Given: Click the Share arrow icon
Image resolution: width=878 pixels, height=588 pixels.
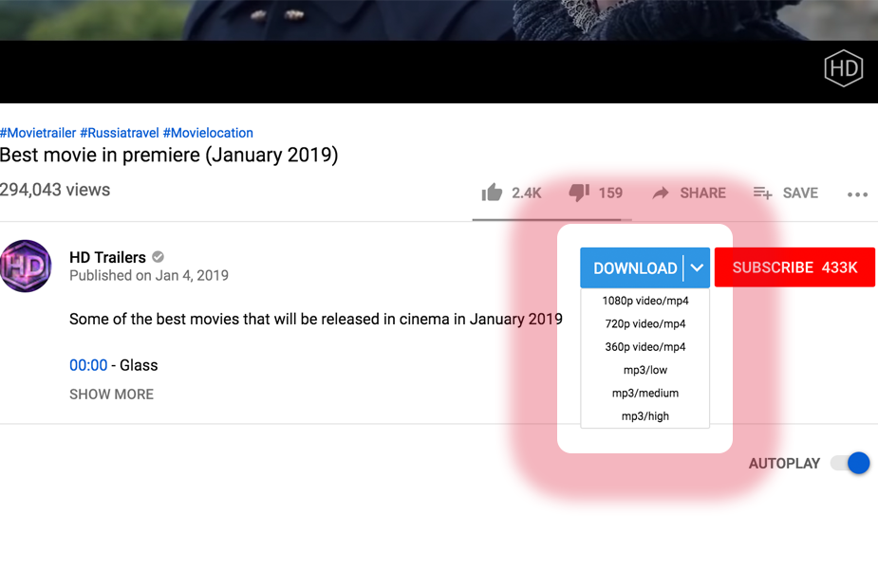Looking at the screenshot, I should [661, 193].
